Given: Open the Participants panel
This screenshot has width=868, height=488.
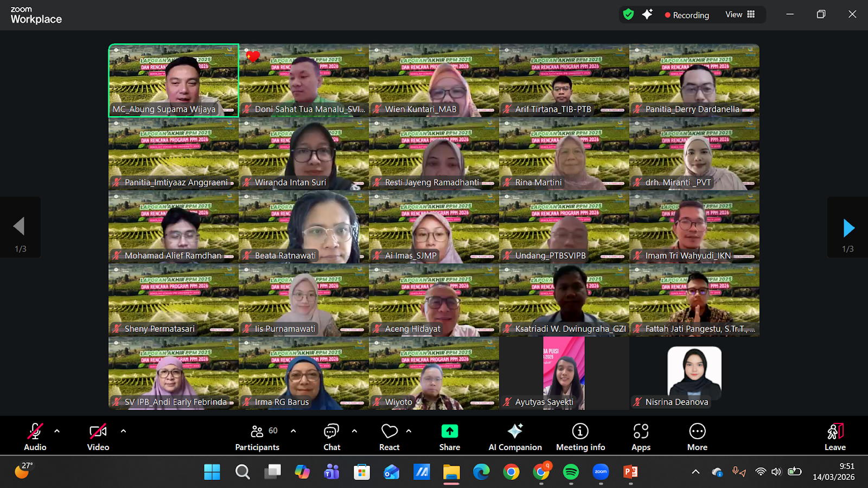Looking at the screenshot, I should 257,437.
